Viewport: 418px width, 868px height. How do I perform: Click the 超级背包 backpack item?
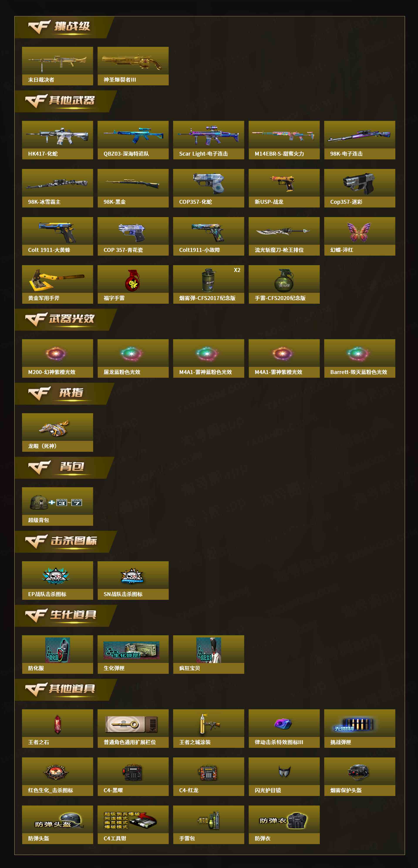(x=58, y=506)
